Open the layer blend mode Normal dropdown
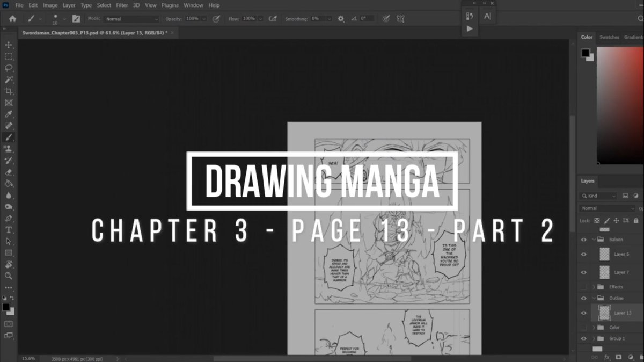This screenshot has height=362, width=644. click(606, 208)
